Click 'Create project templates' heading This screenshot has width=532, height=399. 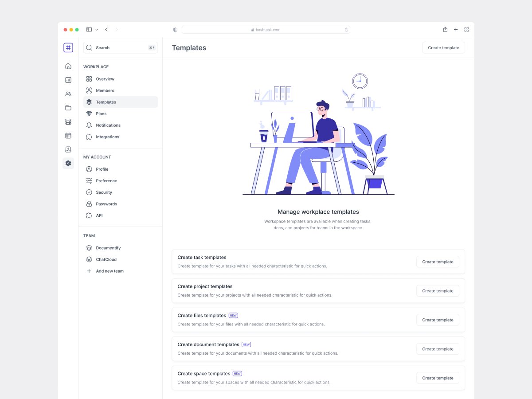click(x=205, y=286)
